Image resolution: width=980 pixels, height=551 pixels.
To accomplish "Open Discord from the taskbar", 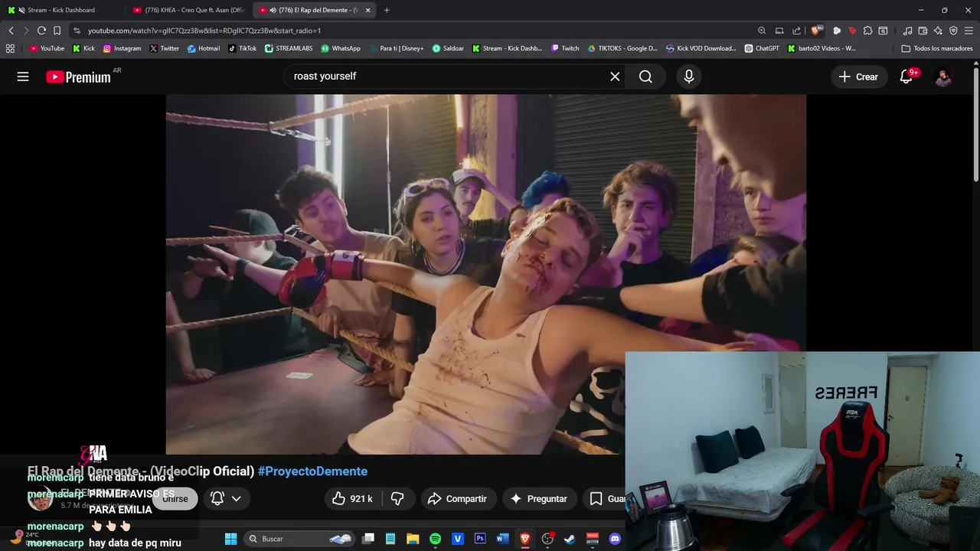I will tap(615, 539).
